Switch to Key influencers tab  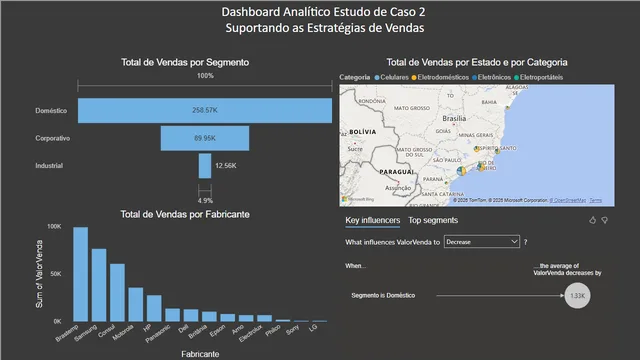(x=372, y=220)
